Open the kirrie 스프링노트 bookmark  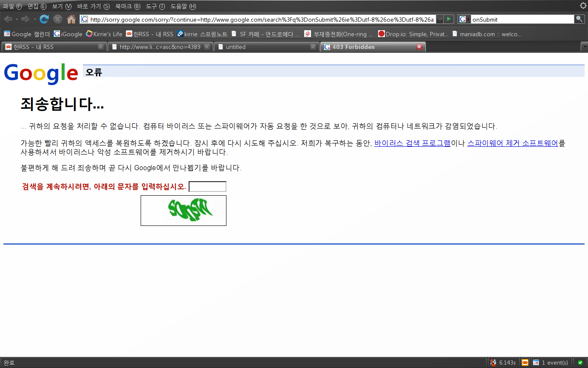pyautogui.click(x=202, y=34)
